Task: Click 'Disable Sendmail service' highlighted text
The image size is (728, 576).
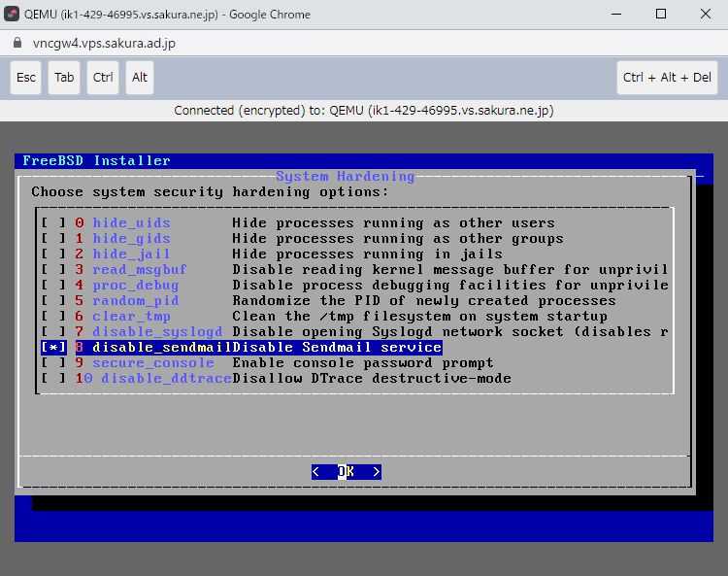Action: tap(337, 348)
